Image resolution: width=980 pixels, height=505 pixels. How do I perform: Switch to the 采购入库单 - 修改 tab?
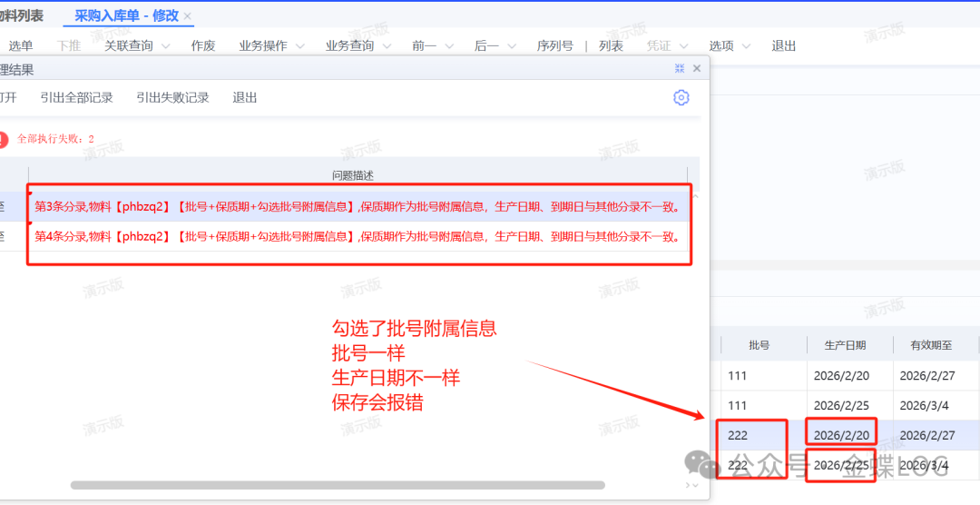(126, 16)
